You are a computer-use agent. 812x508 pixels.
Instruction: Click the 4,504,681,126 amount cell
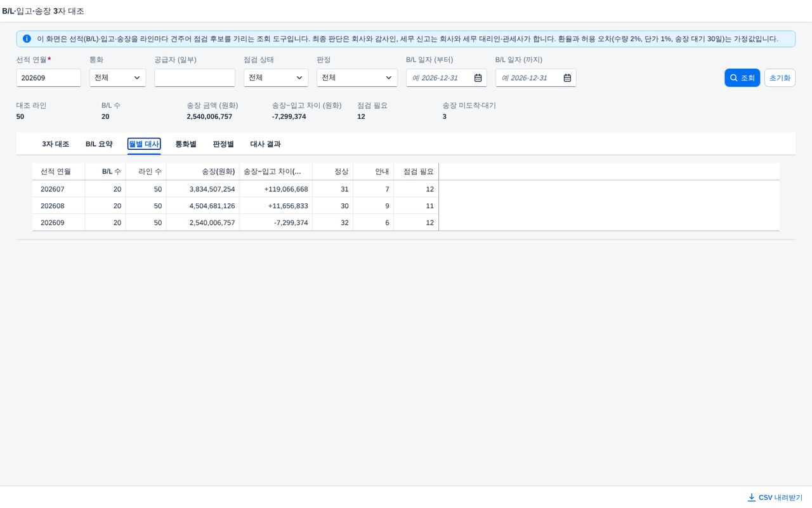tap(203, 206)
